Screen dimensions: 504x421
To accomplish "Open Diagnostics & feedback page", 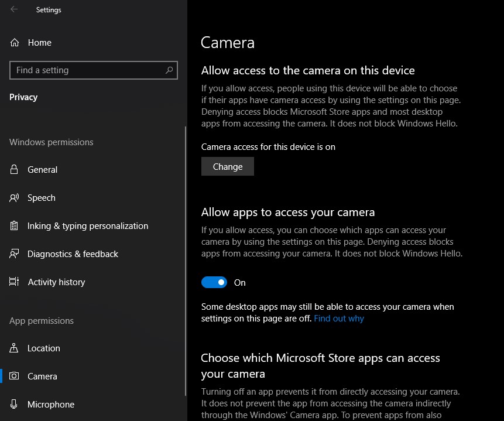I will (x=92, y=254).
